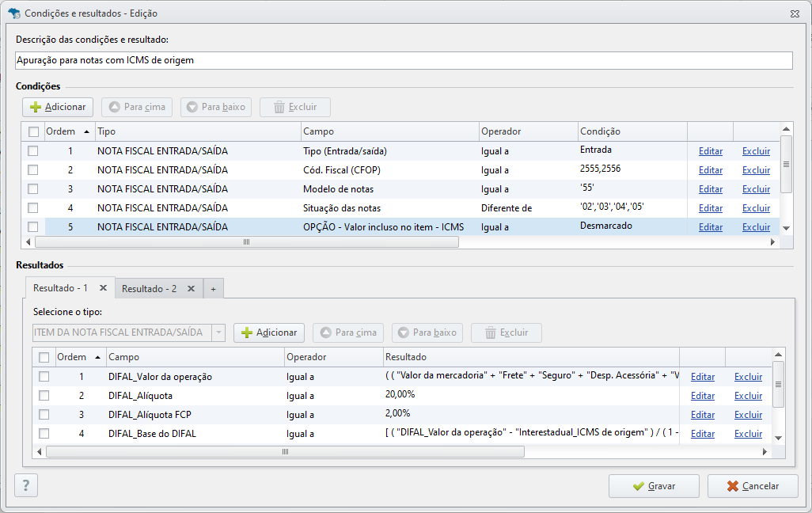Close the Resultado - 1 tab with its X
The width and height of the screenshot is (812, 513).
pos(103,287)
